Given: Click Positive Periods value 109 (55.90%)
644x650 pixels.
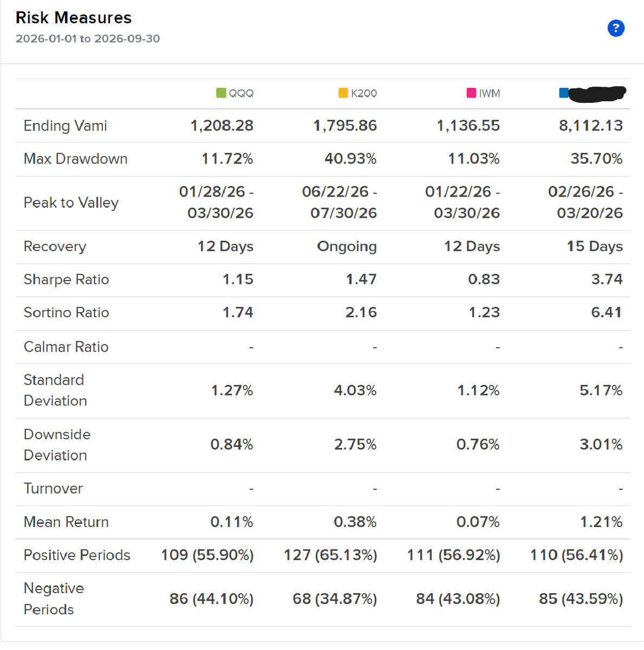Looking at the screenshot, I should point(207,555).
